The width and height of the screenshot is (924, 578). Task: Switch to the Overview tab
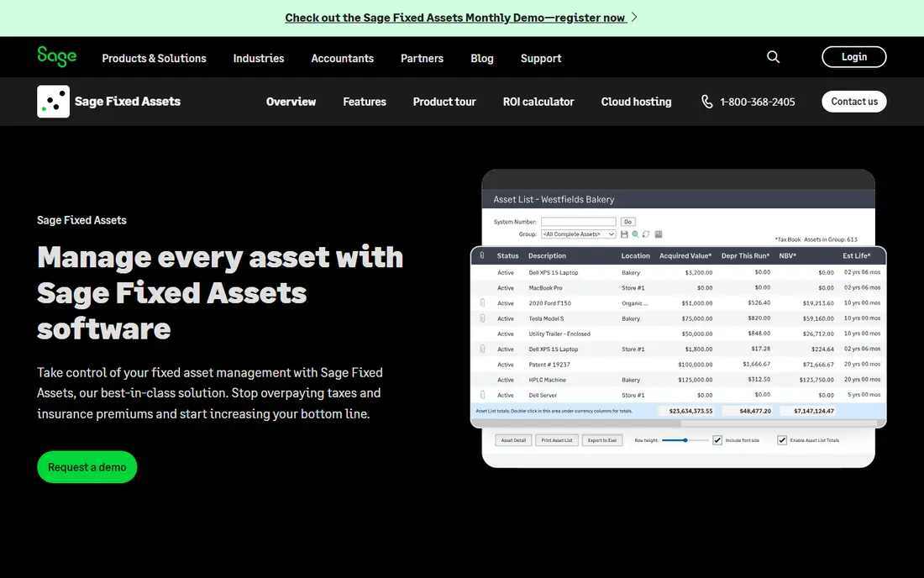(x=291, y=102)
